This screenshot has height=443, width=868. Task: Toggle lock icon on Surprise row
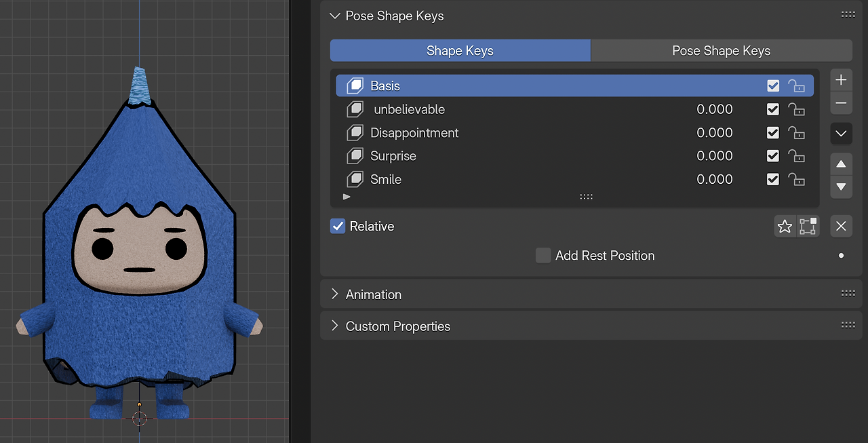[x=796, y=156]
